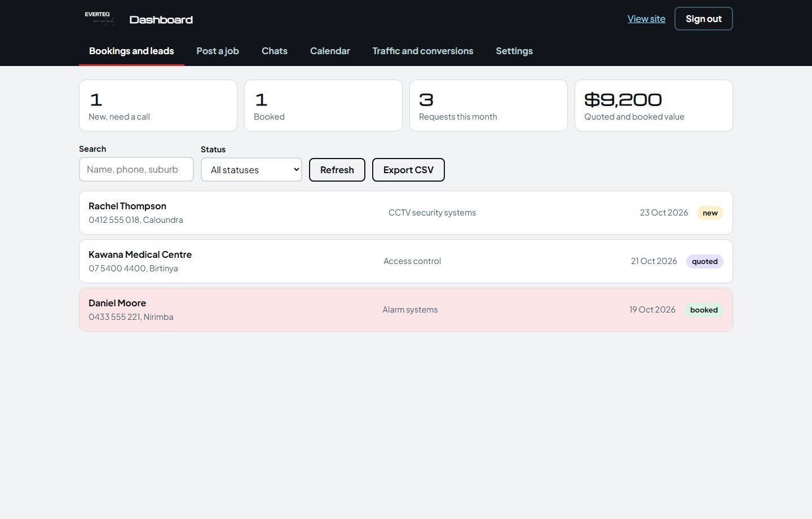Viewport: 812px width, 519px height.
Task: Click the Sign out button
Action: coord(704,19)
